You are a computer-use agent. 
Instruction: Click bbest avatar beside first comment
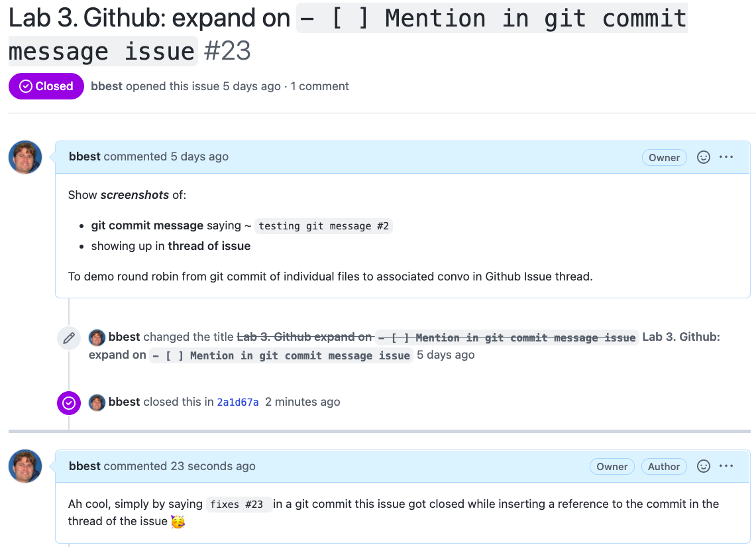pyautogui.click(x=25, y=157)
